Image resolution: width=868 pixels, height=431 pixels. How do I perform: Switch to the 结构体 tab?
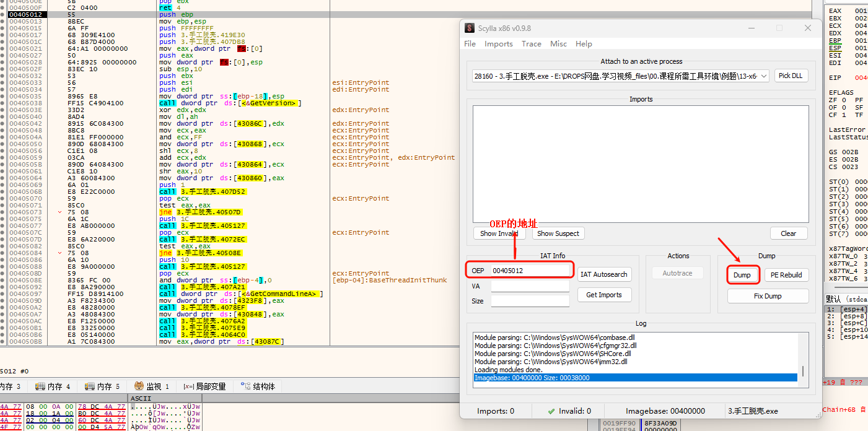coord(258,386)
